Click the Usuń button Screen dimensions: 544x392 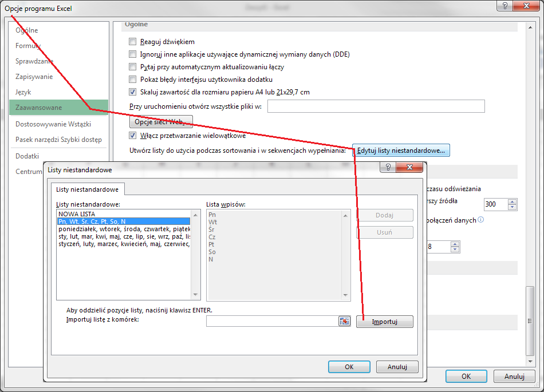(385, 232)
